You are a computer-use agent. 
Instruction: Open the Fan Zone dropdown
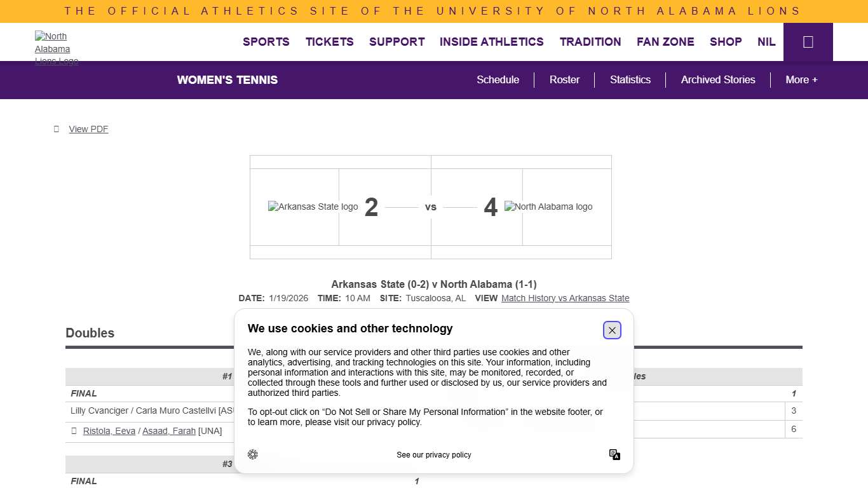click(665, 42)
